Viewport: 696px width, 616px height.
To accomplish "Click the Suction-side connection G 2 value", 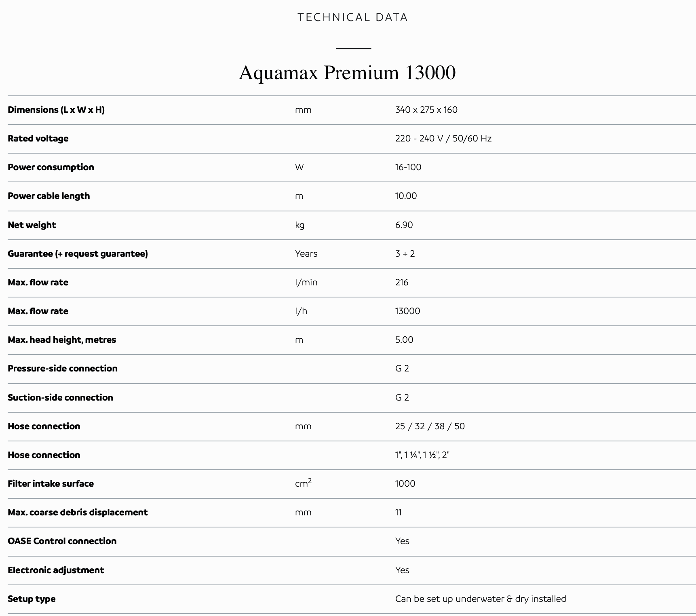I will pos(402,398).
